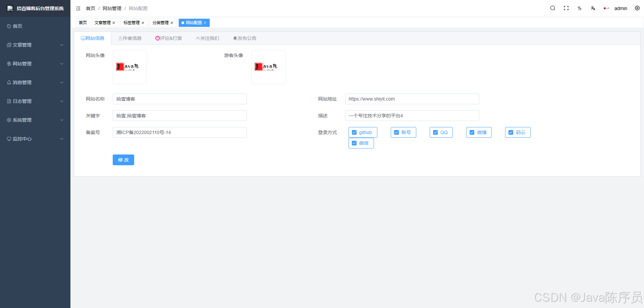Screen dimensions: 644x308
Task: Click the 文章管理 sidebar icon
Action: pos(9,45)
